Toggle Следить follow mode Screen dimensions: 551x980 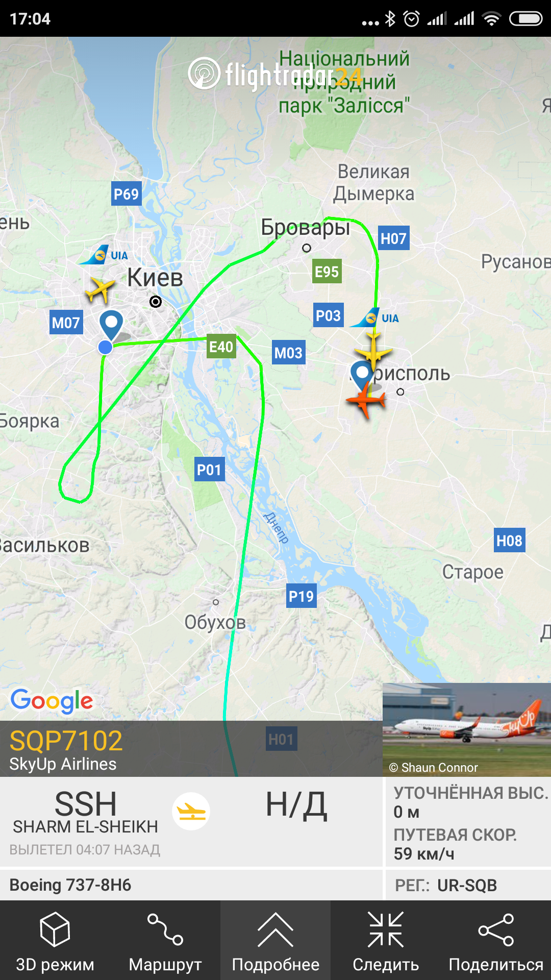point(386,940)
